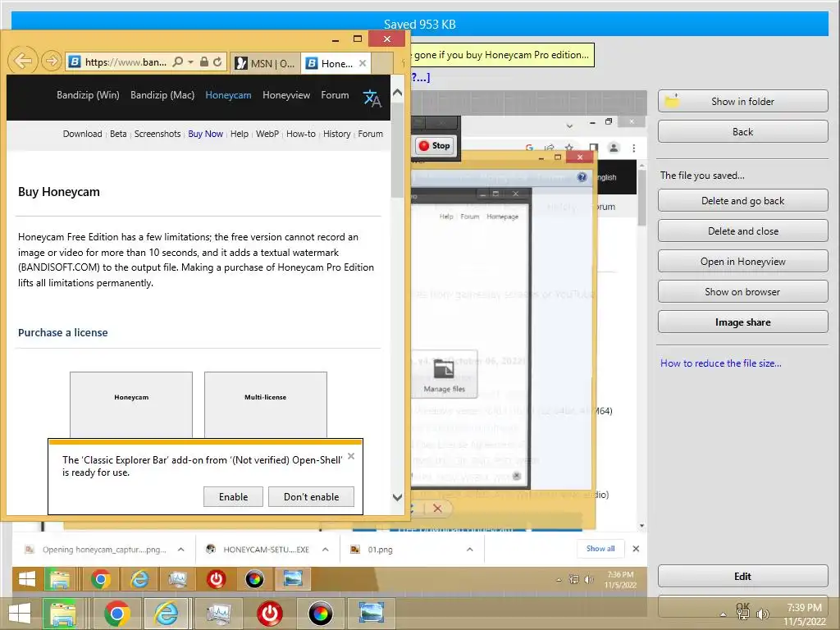Image resolution: width=840 pixels, height=630 pixels.
Task: Open the Beta link
Action: 118,134
